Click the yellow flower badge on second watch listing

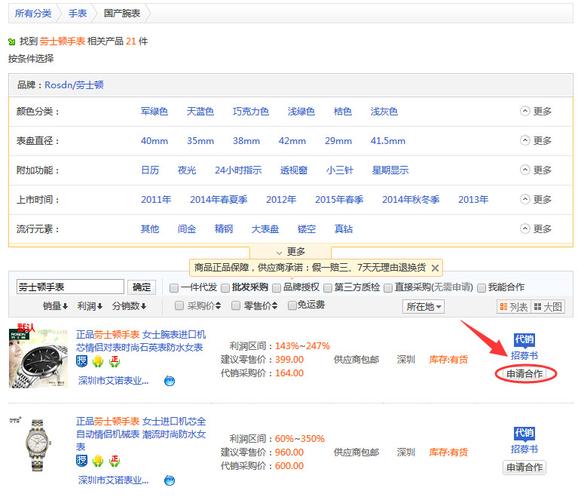pos(98,461)
